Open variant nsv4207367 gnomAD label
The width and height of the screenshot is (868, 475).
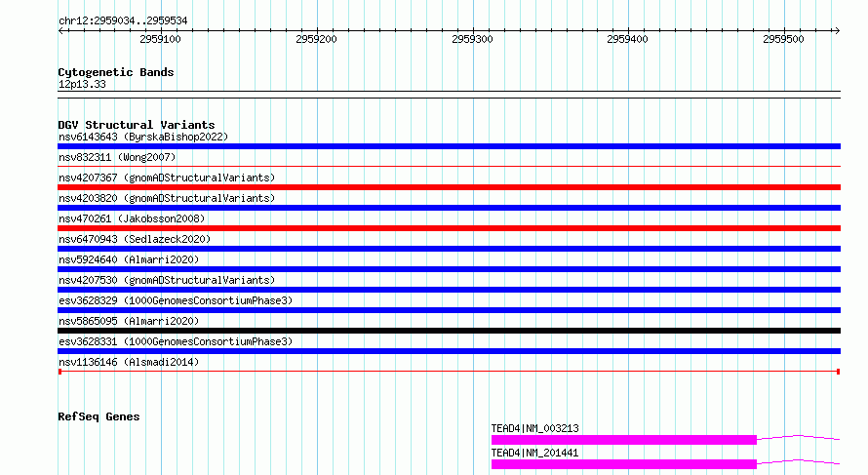coord(167,178)
